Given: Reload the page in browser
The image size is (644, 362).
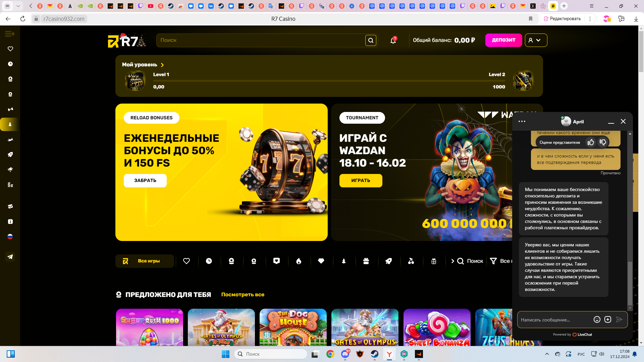Looking at the screenshot, I should click(x=23, y=19).
